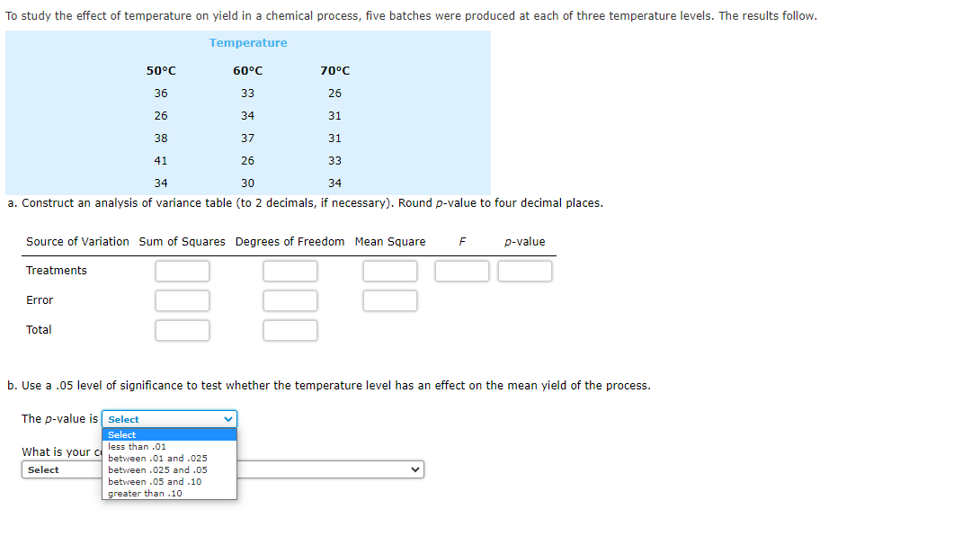
Task: Select the 'less than .01' option
Action: (138, 446)
